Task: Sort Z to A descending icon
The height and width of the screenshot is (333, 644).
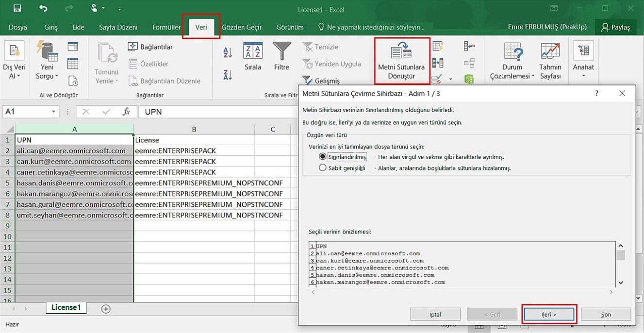Action: pos(228,74)
